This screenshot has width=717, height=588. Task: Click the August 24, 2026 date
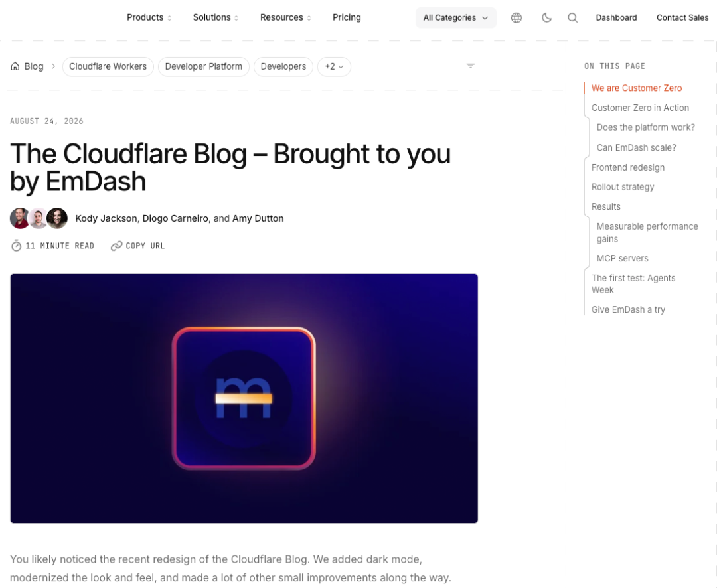[46, 121]
